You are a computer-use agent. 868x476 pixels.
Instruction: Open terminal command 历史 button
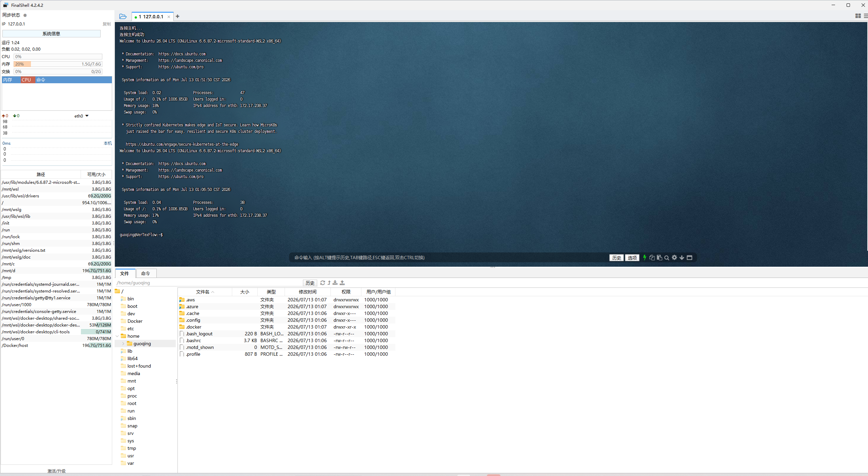tap(616, 258)
